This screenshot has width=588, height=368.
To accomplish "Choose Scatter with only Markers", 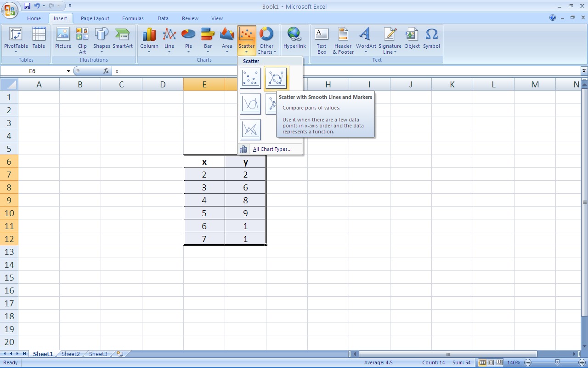I will tap(250, 78).
